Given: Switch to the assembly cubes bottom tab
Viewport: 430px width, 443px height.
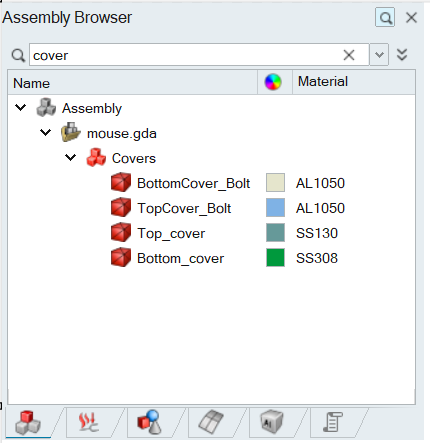Looking at the screenshot, I should click(28, 423).
